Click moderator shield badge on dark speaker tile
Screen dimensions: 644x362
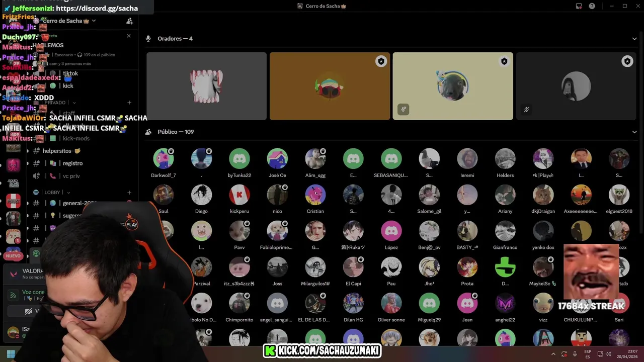(627, 61)
